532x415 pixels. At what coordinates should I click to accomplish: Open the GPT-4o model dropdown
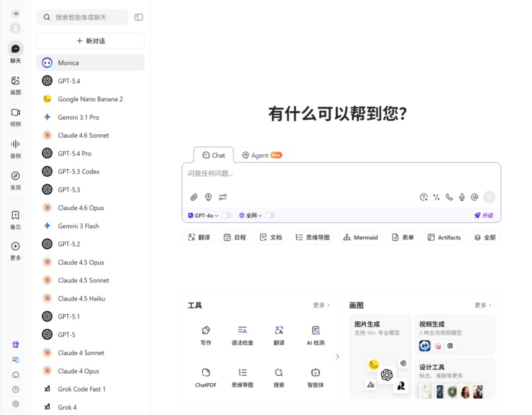(203, 215)
